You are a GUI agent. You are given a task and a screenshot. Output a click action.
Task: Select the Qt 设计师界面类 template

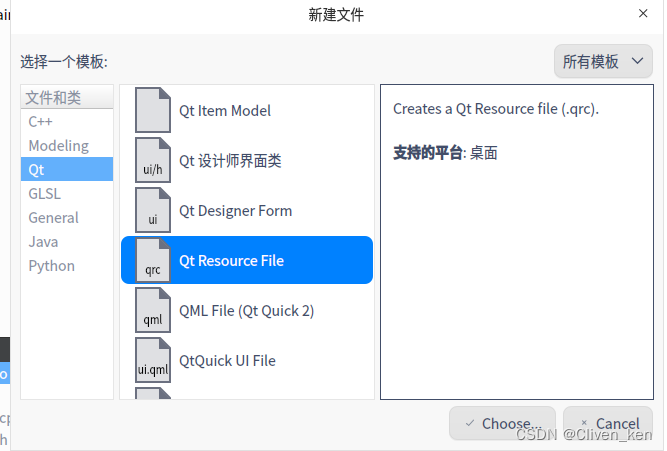click(247, 160)
